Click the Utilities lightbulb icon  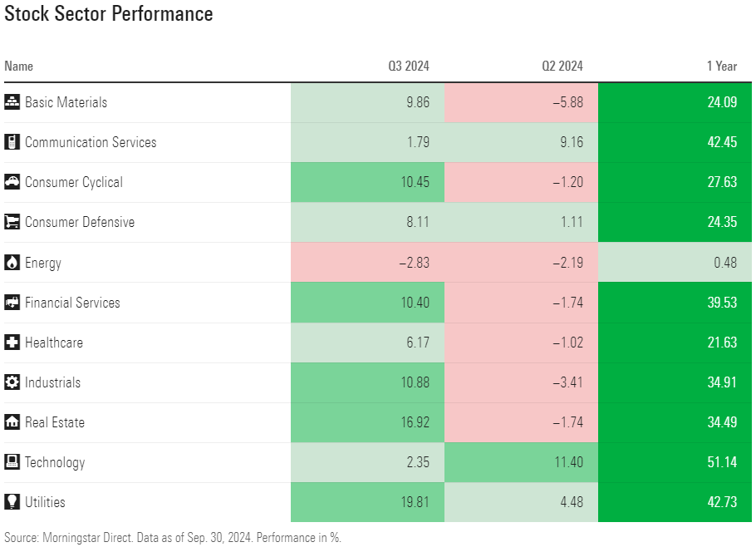(x=12, y=502)
